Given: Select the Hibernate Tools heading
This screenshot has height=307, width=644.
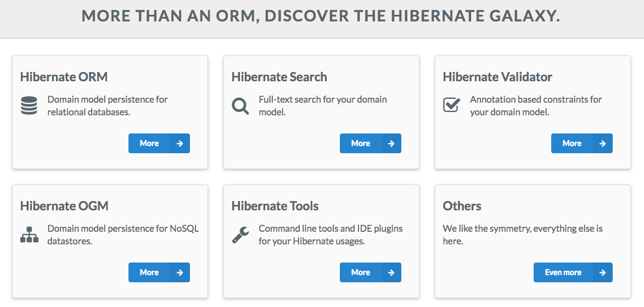Looking at the screenshot, I should coord(275,206).
